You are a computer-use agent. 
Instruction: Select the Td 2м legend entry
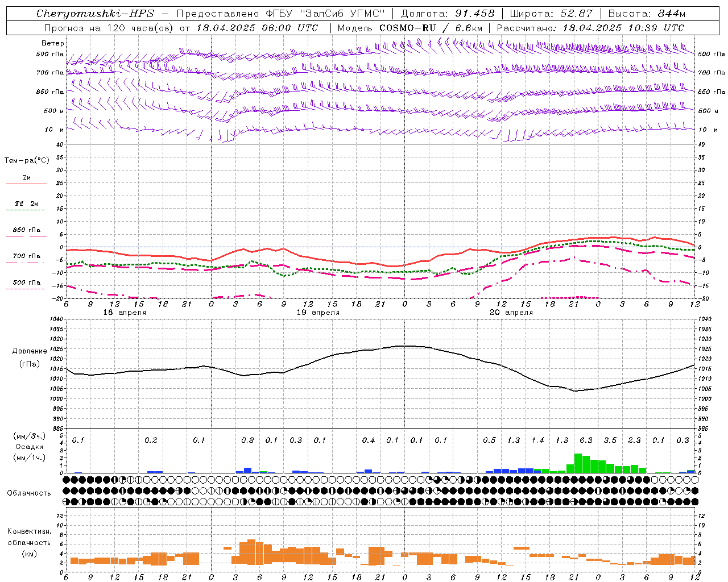(x=26, y=203)
